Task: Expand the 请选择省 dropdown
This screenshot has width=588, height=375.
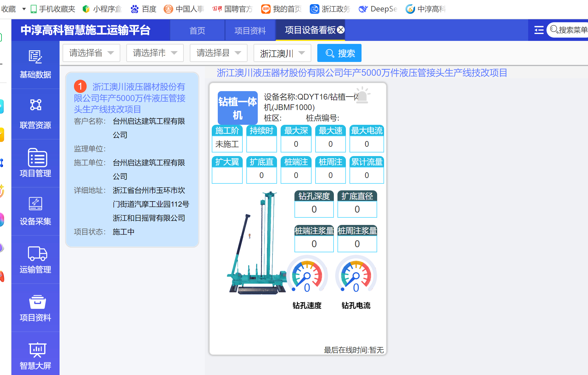Action: coord(91,53)
